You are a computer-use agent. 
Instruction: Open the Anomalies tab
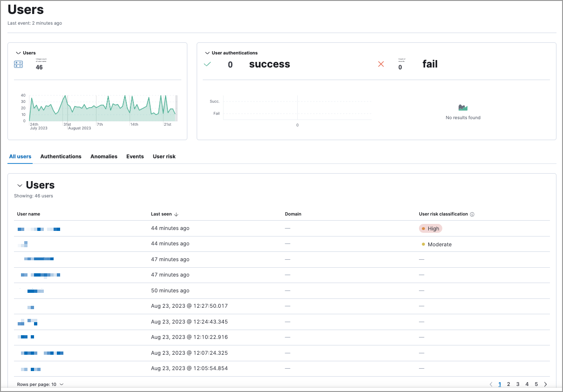104,156
